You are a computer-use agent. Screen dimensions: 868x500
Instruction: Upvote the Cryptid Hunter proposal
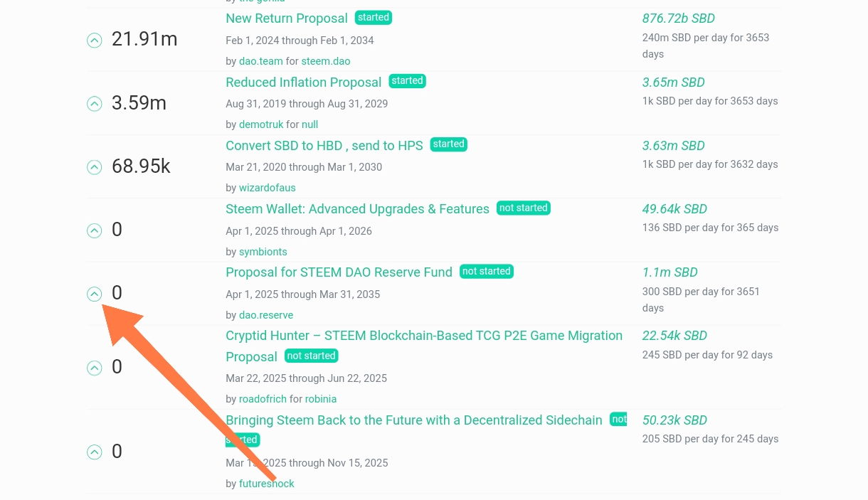click(95, 368)
